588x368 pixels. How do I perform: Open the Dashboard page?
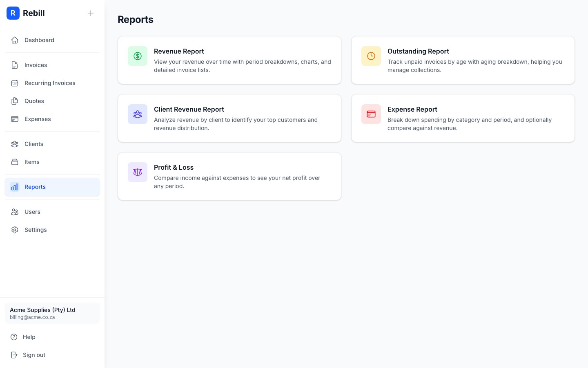click(39, 40)
